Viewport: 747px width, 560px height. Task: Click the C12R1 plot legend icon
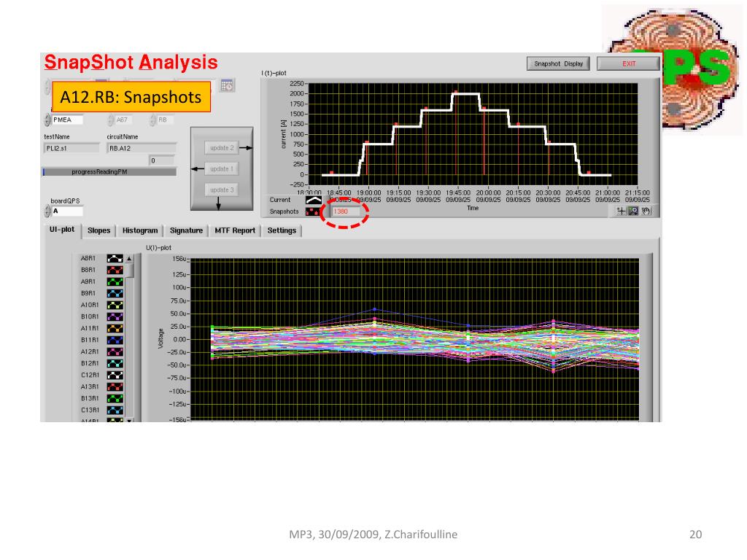[x=115, y=375]
